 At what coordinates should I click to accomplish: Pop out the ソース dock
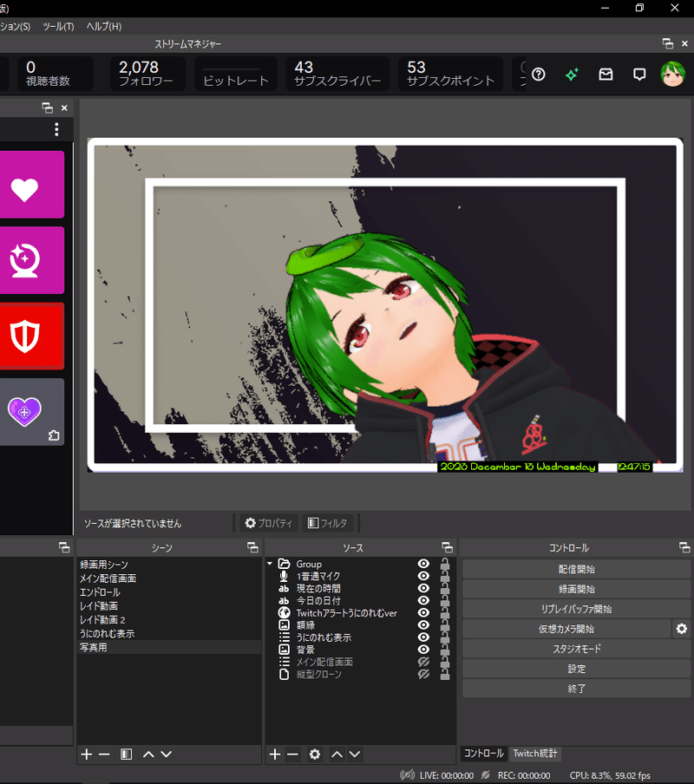click(447, 547)
